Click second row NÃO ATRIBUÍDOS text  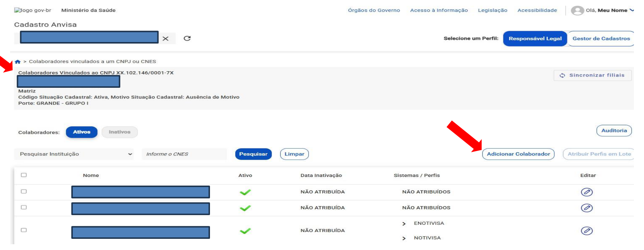pos(426,208)
